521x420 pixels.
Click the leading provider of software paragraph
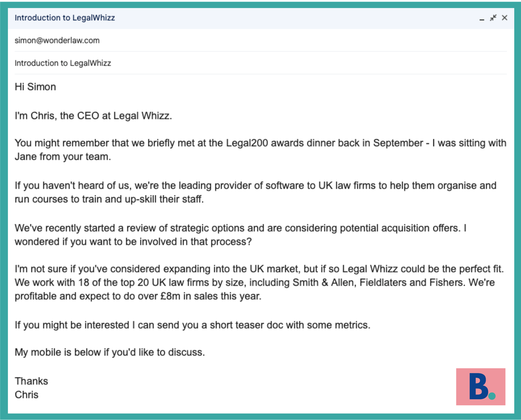(x=255, y=192)
